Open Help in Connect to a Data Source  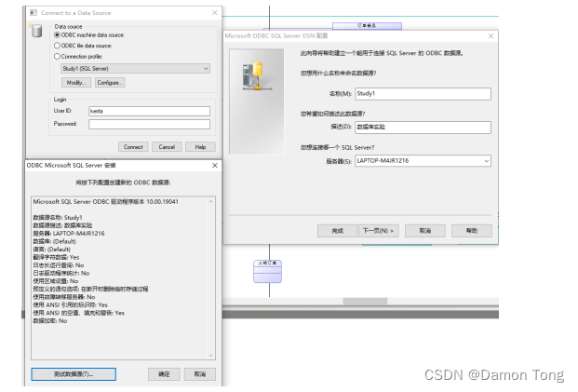[200, 147]
